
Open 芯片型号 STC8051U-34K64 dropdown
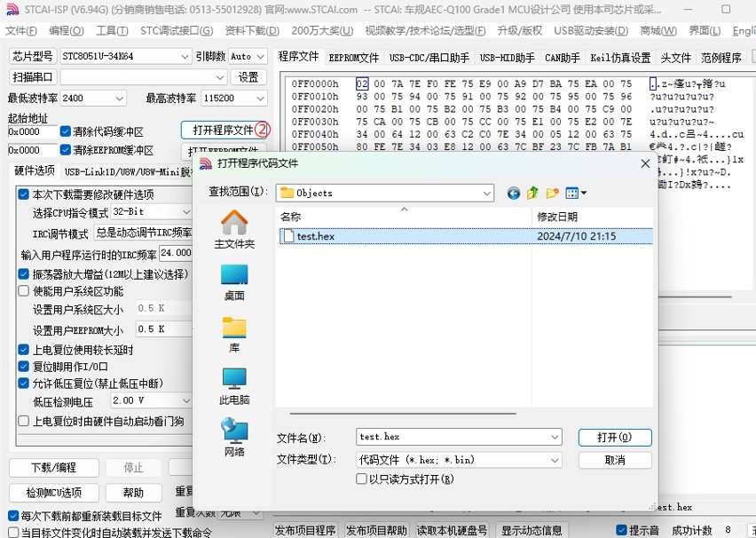coord(185,57)
